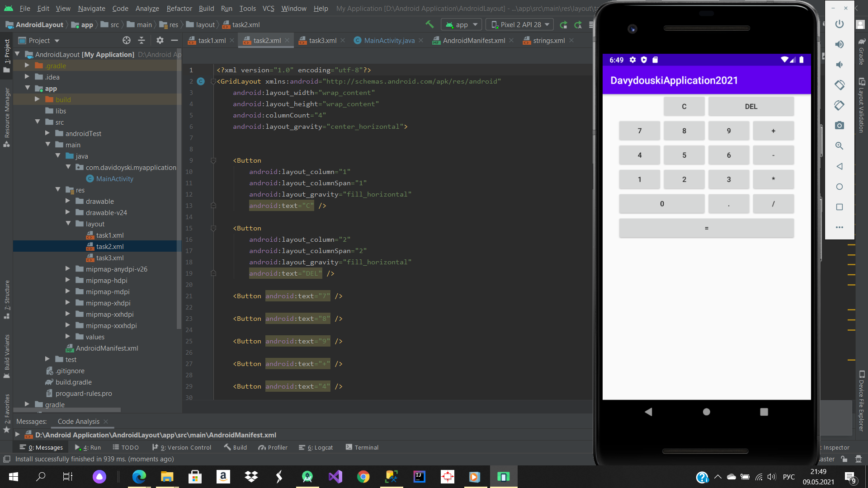The image size is (868, 488).
Task: Open the Build menu
Action: 206,8
